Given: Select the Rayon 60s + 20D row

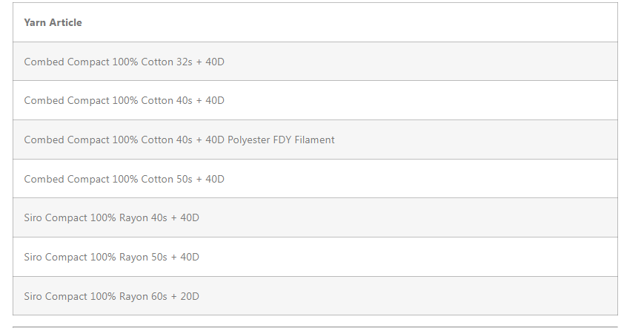Looking at the screenshot, I should (x=315, y=296).
